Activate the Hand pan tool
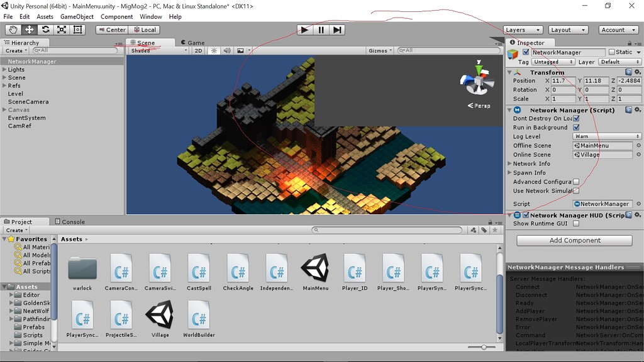Screen dimensions: 644x362 pos(12,30)
